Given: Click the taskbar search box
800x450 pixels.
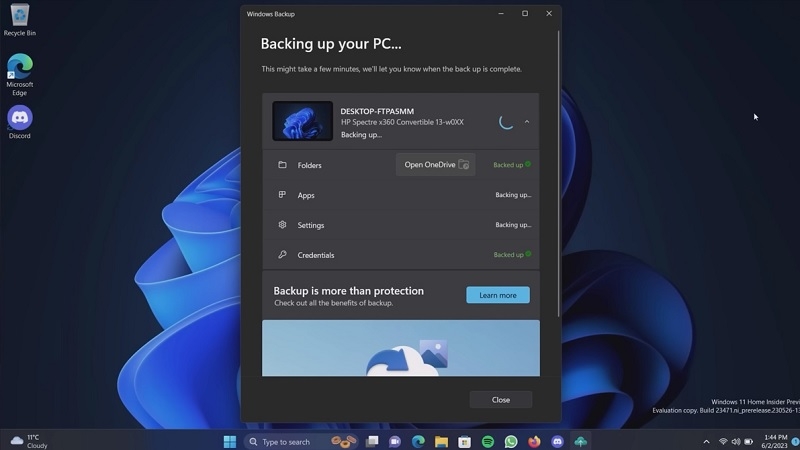Looking at the screenshot, I should click(x=301, y=441).
